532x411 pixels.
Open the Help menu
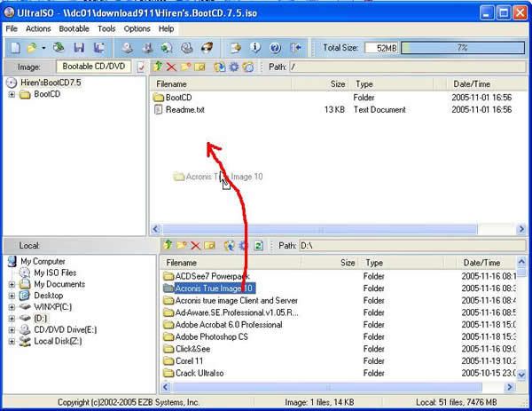click(167, 29)
